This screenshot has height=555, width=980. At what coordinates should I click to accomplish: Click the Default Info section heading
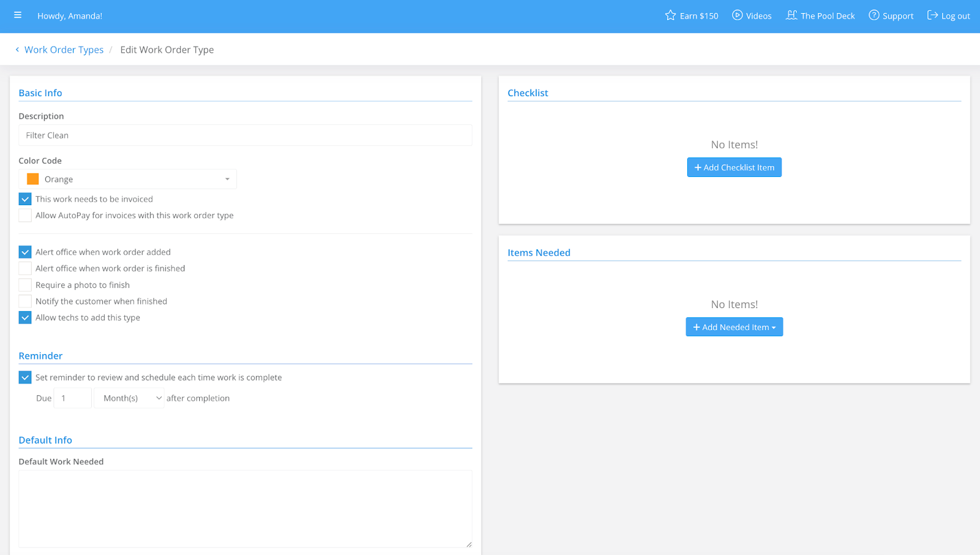coord(45,440)
